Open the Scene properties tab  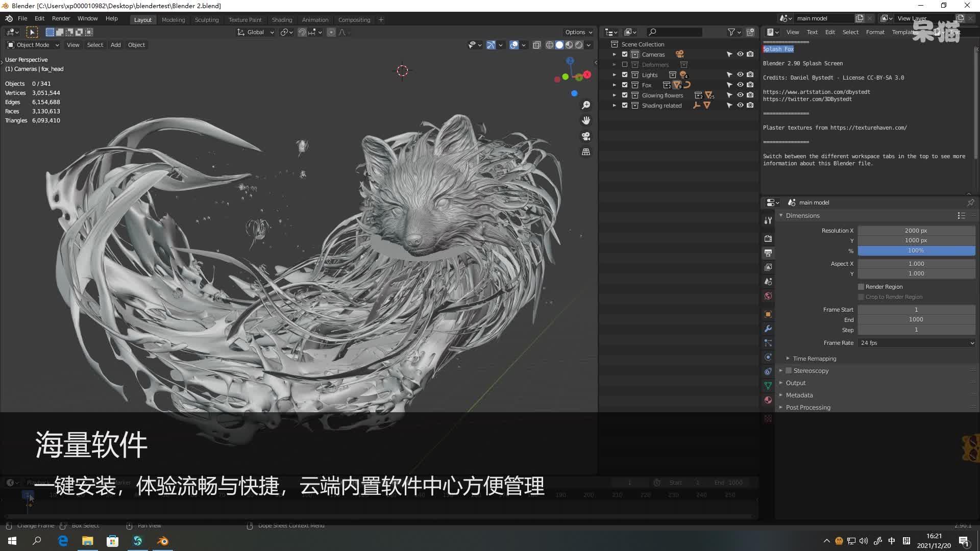tap(768, 281)
